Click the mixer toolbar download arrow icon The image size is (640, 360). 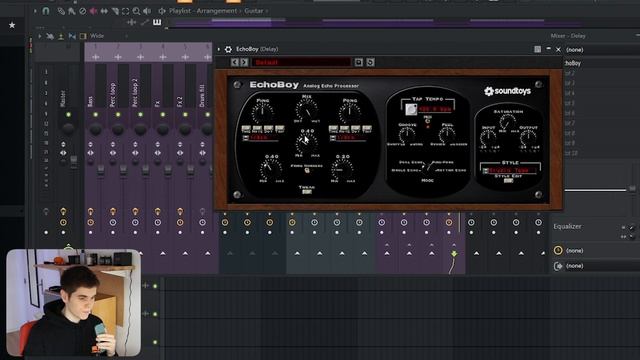61,36
